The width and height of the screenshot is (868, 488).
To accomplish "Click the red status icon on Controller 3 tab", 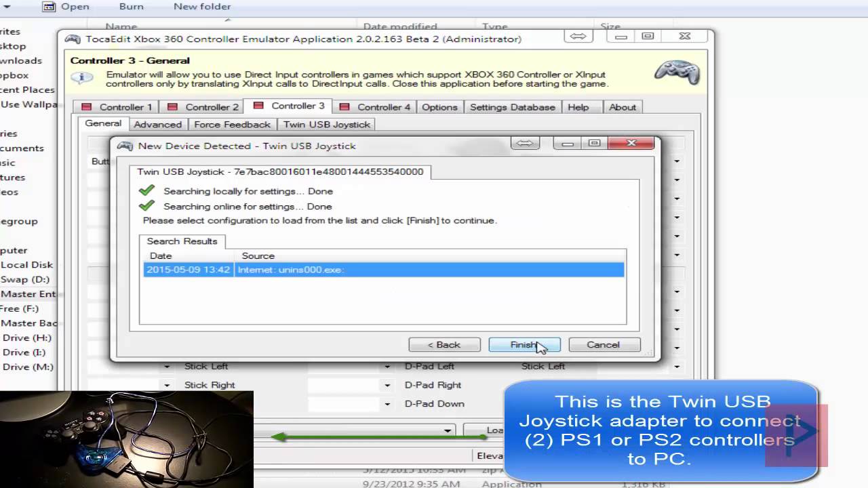I will pos(258,106).
